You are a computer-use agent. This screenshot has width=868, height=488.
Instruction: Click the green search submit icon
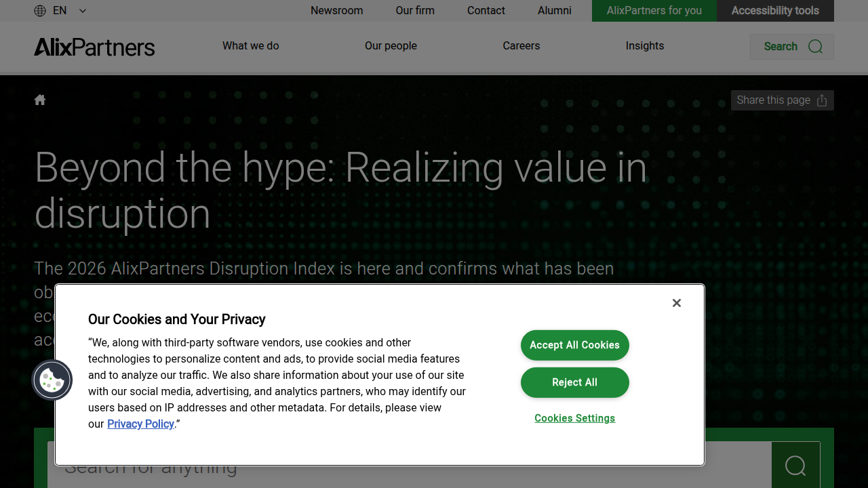795,465
